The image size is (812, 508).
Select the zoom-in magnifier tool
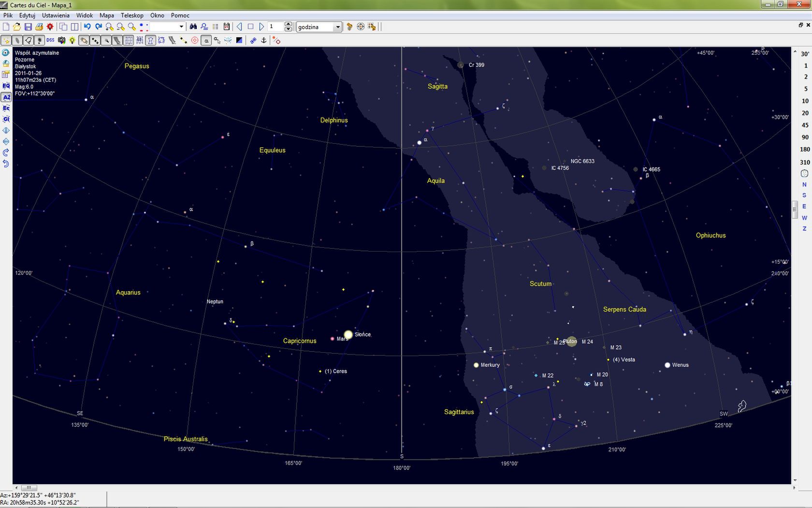point(109,27)
